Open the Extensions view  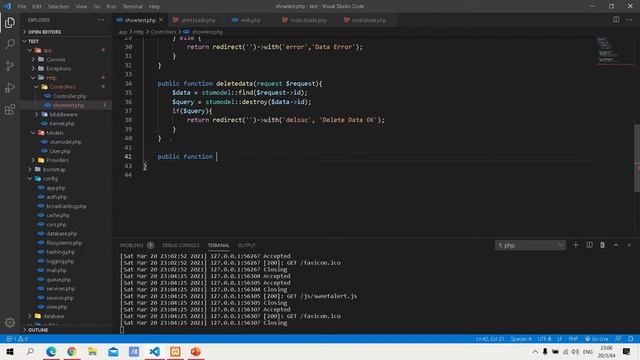coord(10,109)
